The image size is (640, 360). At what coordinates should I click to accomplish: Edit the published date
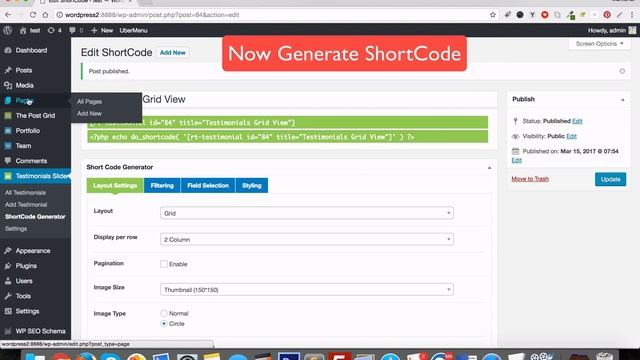[x=517, y=160]
